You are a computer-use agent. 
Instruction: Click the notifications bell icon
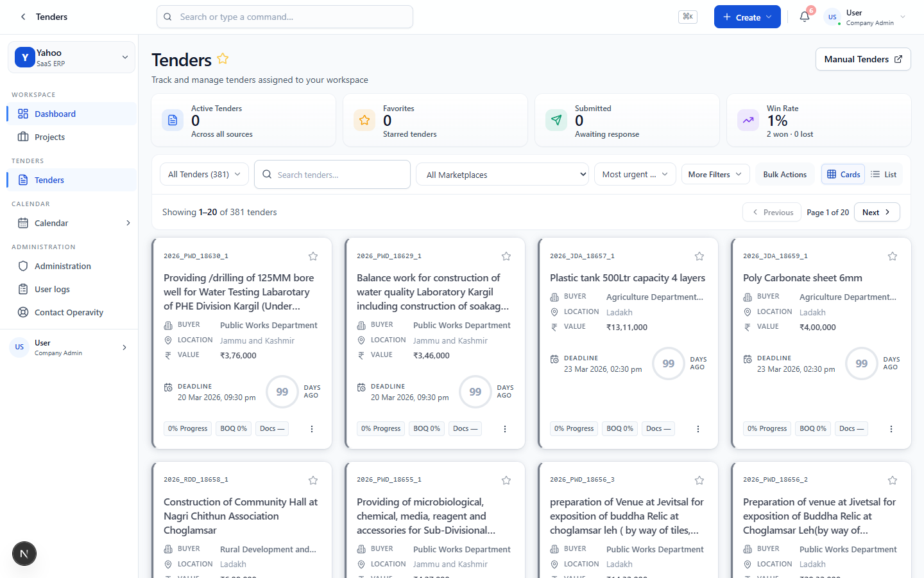[805, 17]
